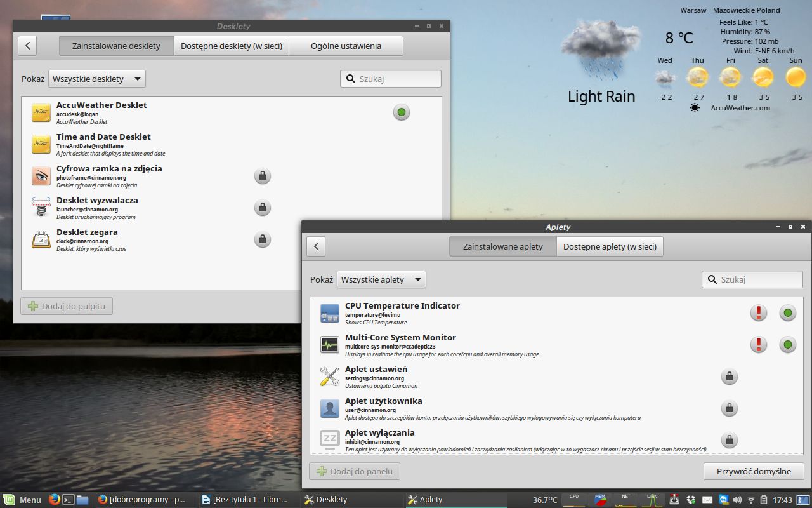Click the DISK graph in the panel monitor
The height and width of the screenshot is (508, 812).
[x=652, y=500]
